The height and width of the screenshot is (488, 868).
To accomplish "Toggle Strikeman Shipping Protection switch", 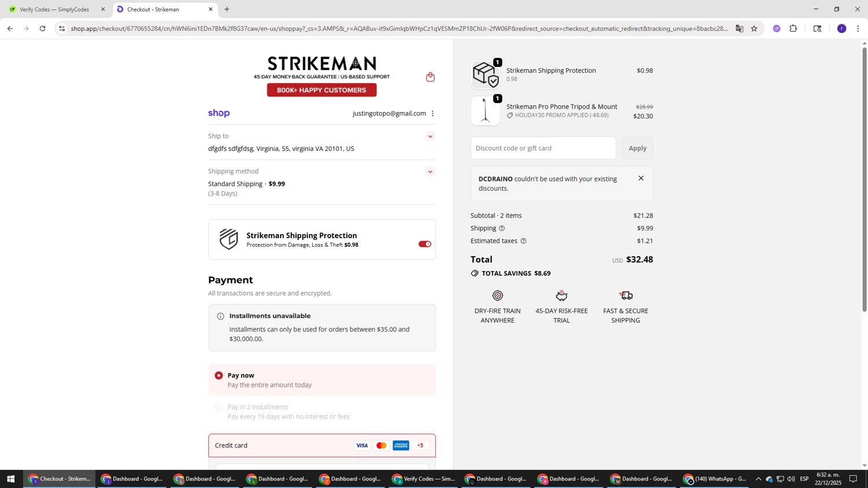I will pos(425,244).
